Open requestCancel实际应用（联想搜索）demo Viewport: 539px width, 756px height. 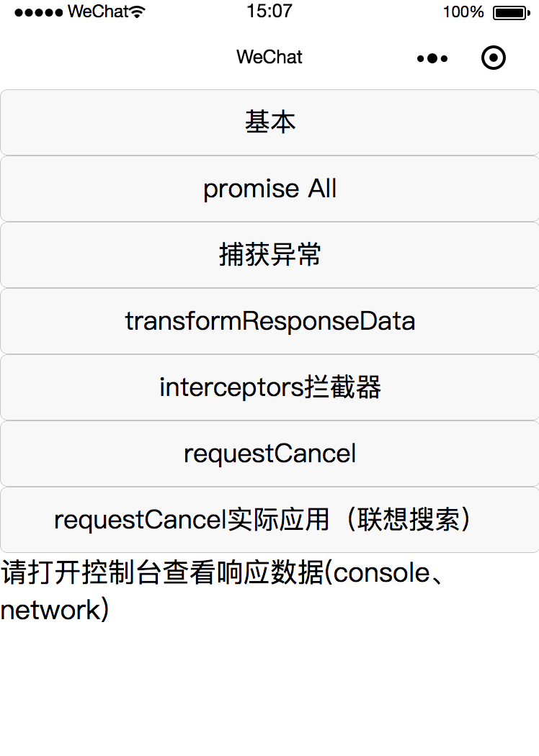pyautogui.click(x=269, y=520)
